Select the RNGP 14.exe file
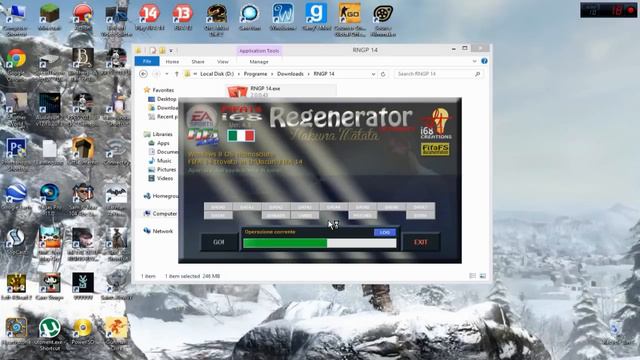Image resolution: width=640 pixels, height=360 pixels. tap(282, 91)
